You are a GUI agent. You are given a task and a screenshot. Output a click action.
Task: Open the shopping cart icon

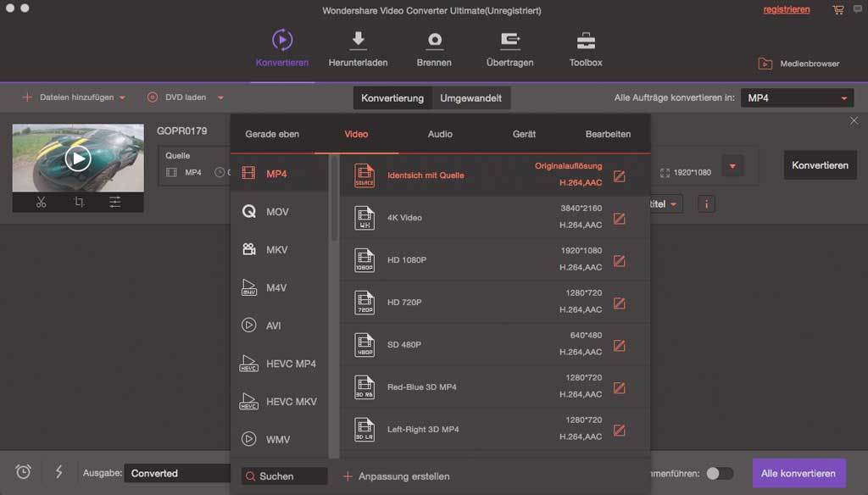[838, 9]
